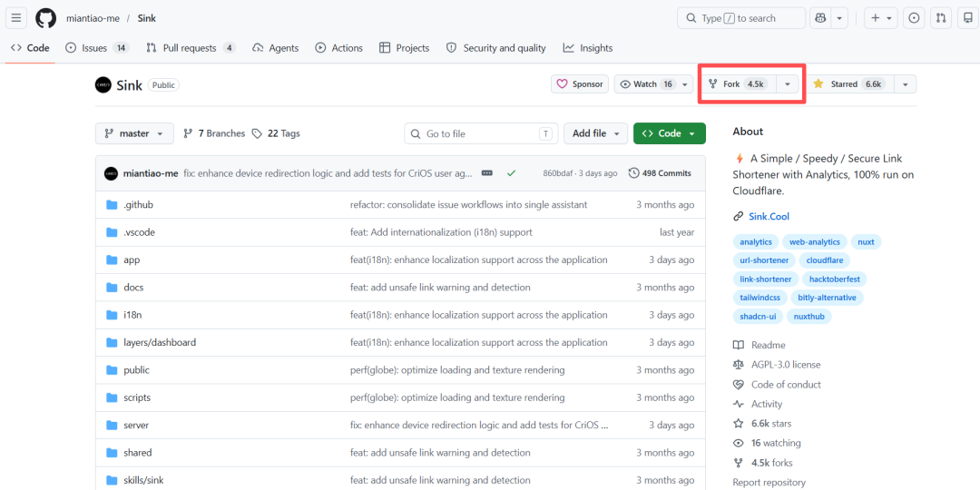The image size is (980, 490).
Task: Open commit hash 860bdaf
Action: [x=558, y=173]
